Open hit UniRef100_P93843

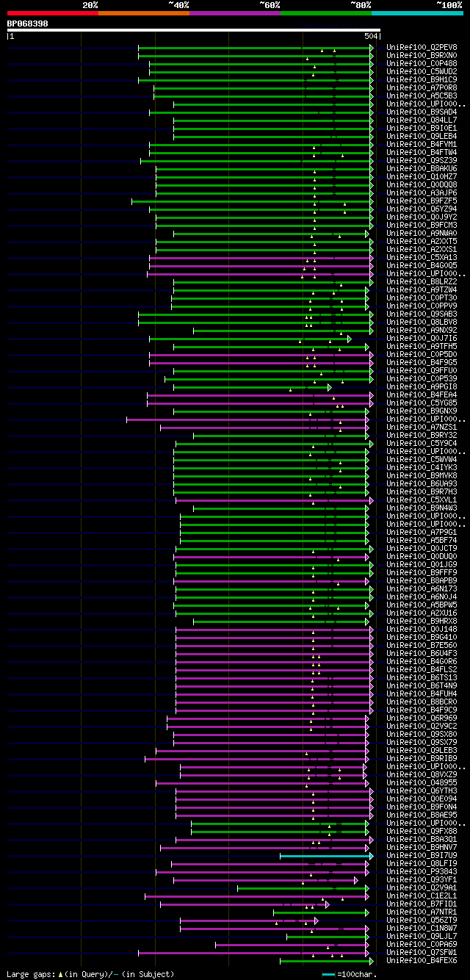(422, 871)
